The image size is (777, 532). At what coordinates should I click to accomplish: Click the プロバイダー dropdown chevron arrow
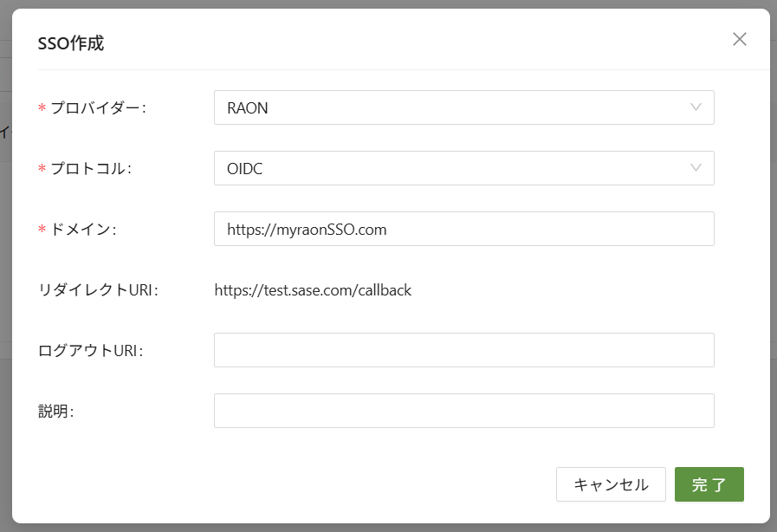pos(696,107)
